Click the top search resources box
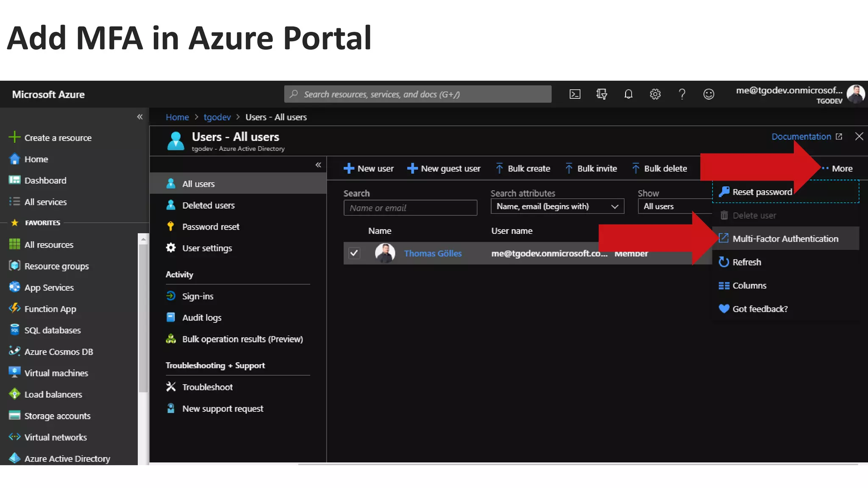The image size is (868, 488). pos(417,94)
